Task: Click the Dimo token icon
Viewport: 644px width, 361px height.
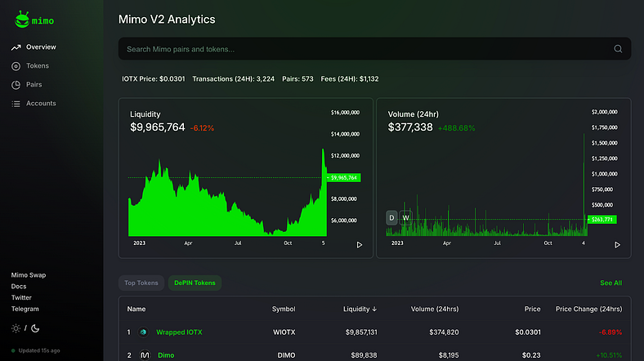Action: click(145, 355)
